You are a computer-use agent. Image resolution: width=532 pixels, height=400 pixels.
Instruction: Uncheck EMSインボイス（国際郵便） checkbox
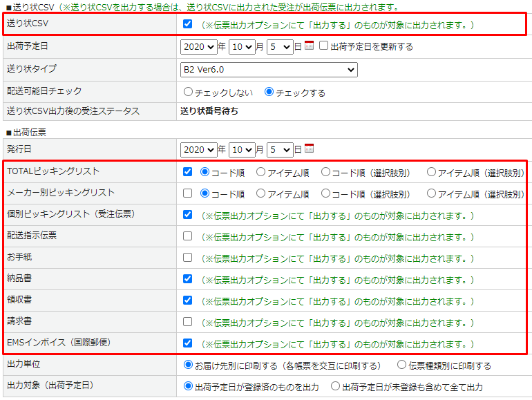pos(188,343)
